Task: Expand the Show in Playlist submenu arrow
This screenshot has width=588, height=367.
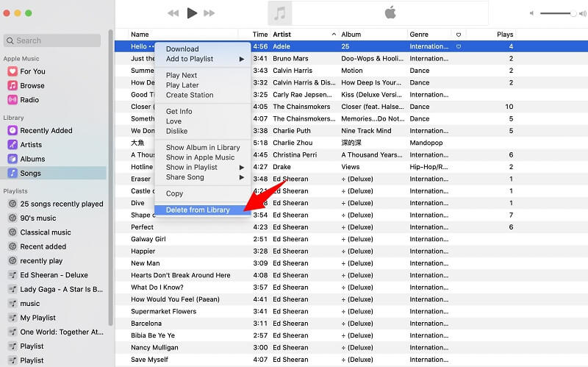Action: click(242, 168)
